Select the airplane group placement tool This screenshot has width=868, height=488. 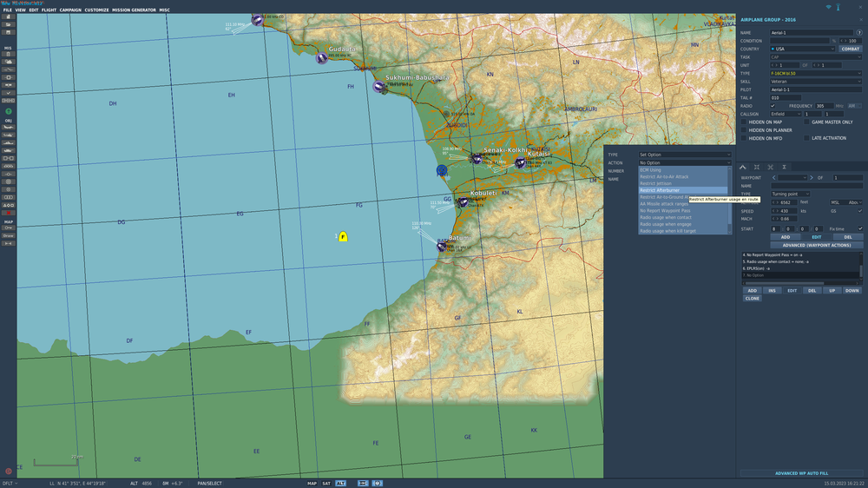[8, 128]
